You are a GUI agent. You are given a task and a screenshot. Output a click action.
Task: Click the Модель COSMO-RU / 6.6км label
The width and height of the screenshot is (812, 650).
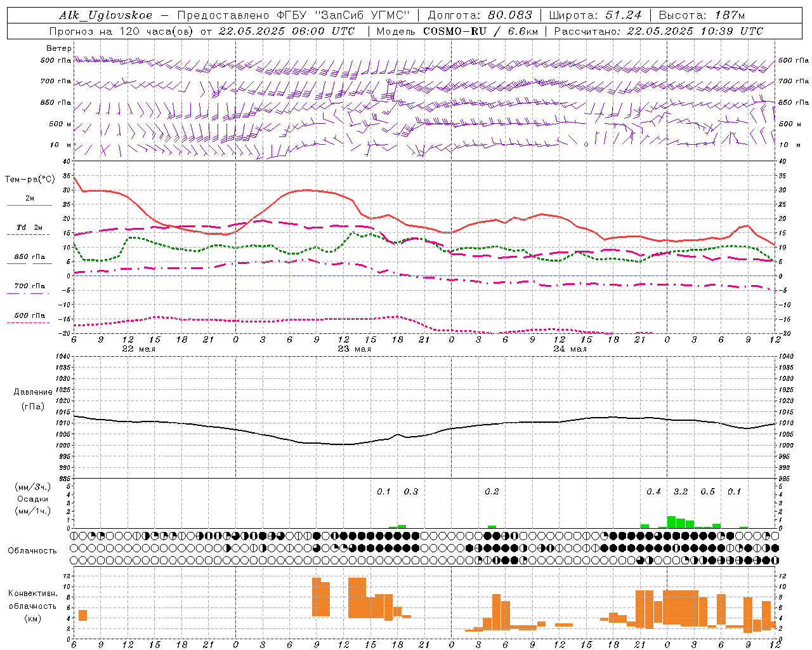456,30
